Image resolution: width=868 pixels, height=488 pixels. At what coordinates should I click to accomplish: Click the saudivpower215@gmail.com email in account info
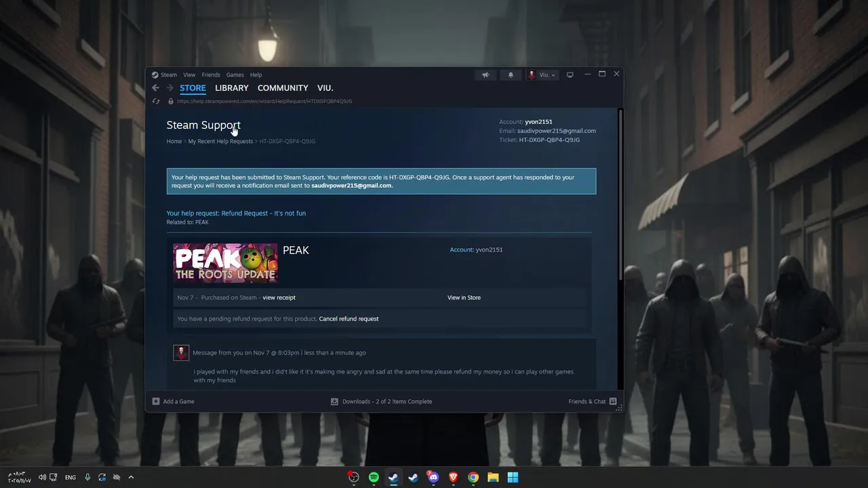(x=557, y=131)
